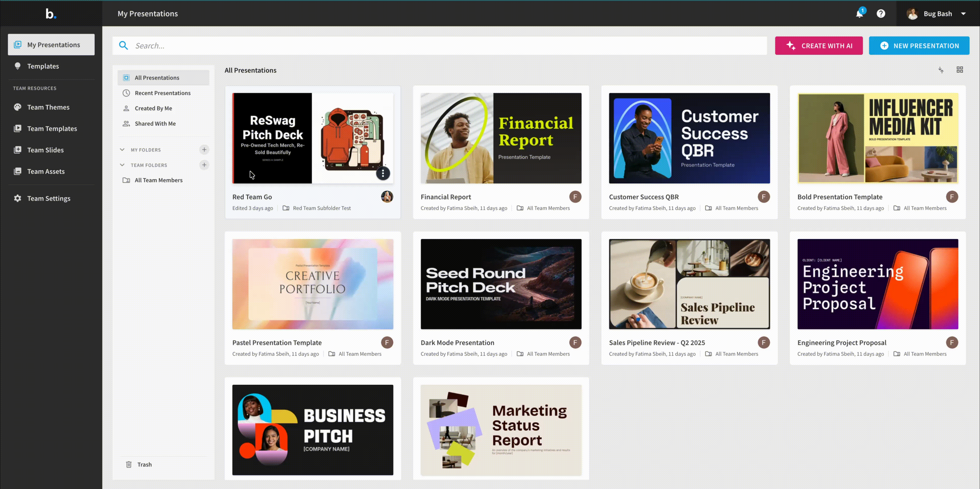This screenshot has height=489, width=980.
Task: Open the Red Team Go options menu
Action: point(383,174)
